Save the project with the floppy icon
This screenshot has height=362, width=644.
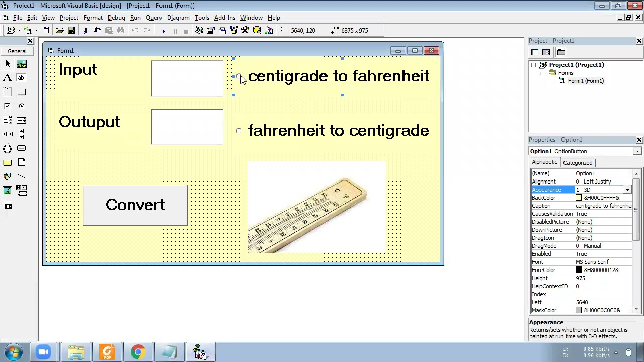71,30
